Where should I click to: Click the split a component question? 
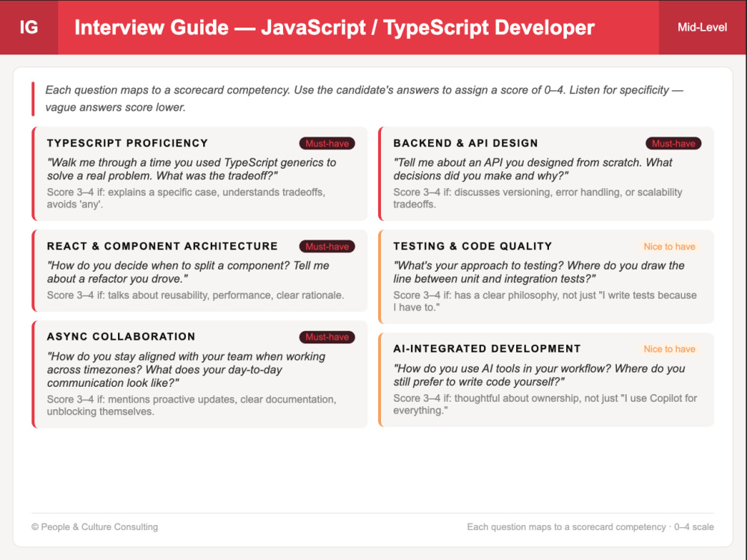coord(188,272)
